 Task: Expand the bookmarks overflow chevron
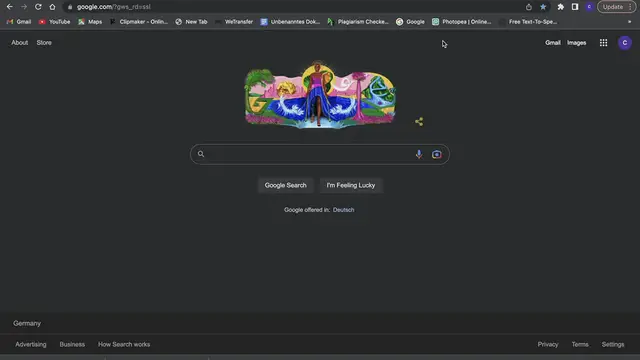pos(629,22)
